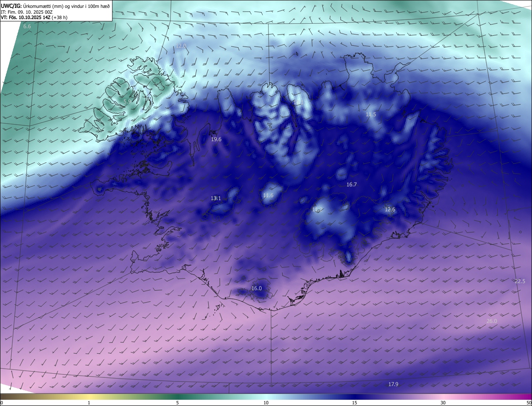Click the 12.6 value label
This screenshot has width=532, height=406.
coord(390,210)
